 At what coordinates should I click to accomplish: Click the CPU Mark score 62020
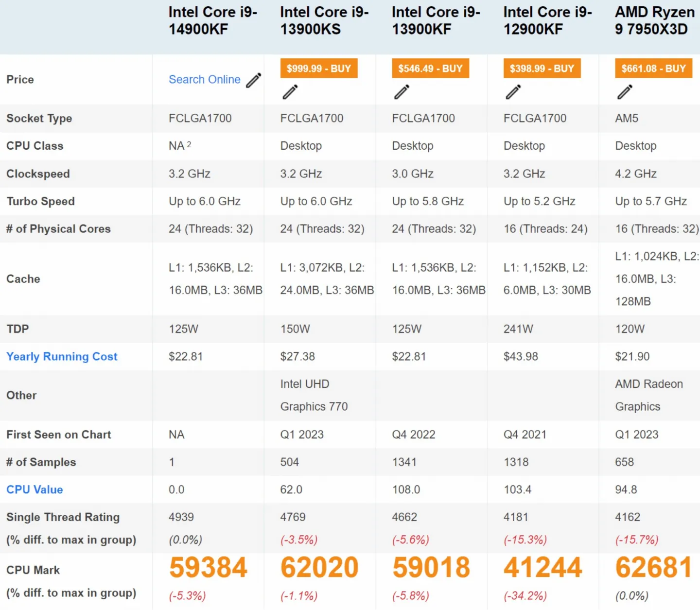[x=319, y=568]
